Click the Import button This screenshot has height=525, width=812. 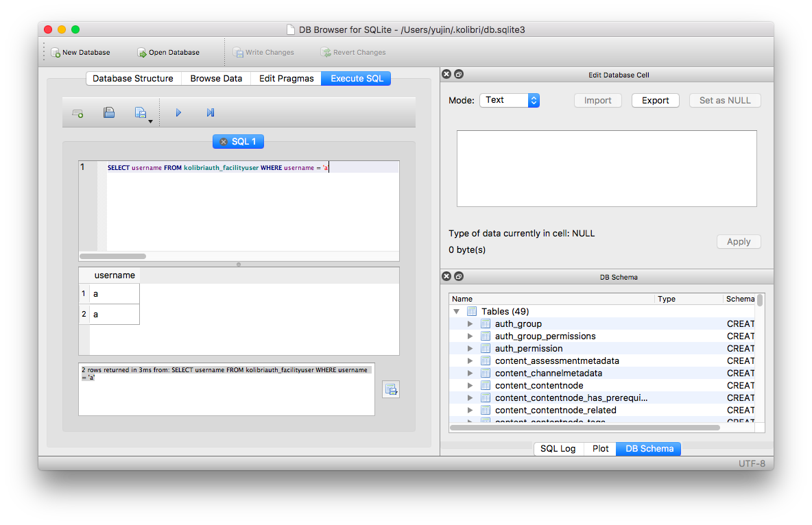[x=597, y=101]
